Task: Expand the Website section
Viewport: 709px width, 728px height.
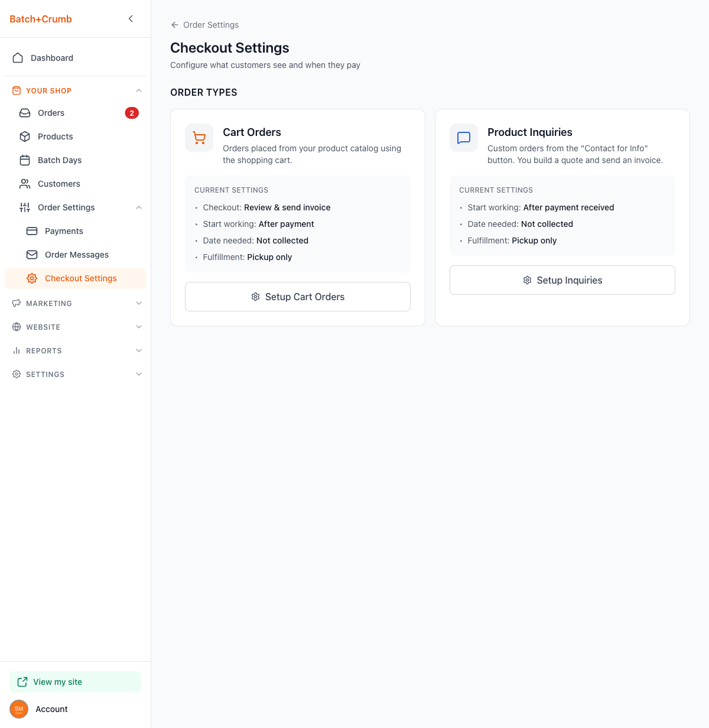Action: [x=139, y=327]
